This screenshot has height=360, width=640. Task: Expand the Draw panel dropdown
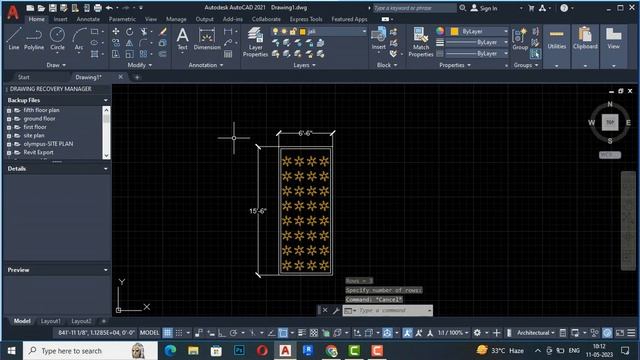point(56,65)
